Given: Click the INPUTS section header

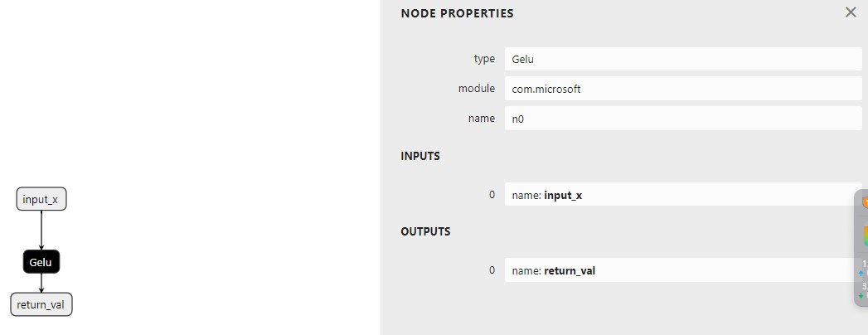Looking at the screenshot, I should pyautogui.click(x=420, y=156).
